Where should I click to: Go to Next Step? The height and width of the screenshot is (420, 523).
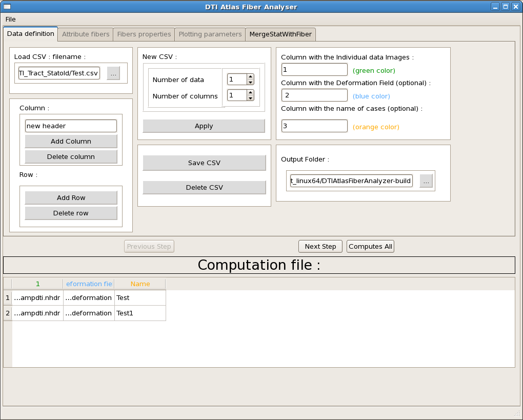coord(320,247)
